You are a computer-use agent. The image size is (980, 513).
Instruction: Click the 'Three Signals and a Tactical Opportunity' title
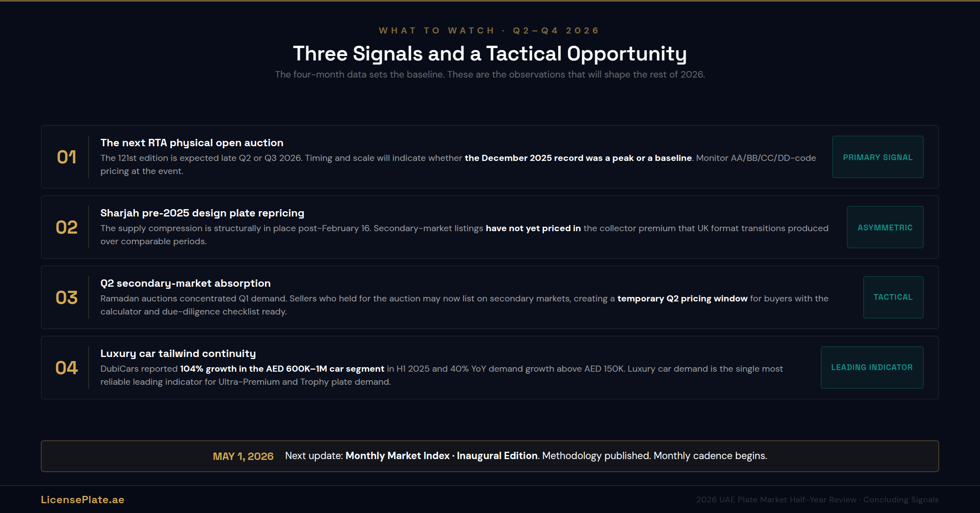click(490, 54)
